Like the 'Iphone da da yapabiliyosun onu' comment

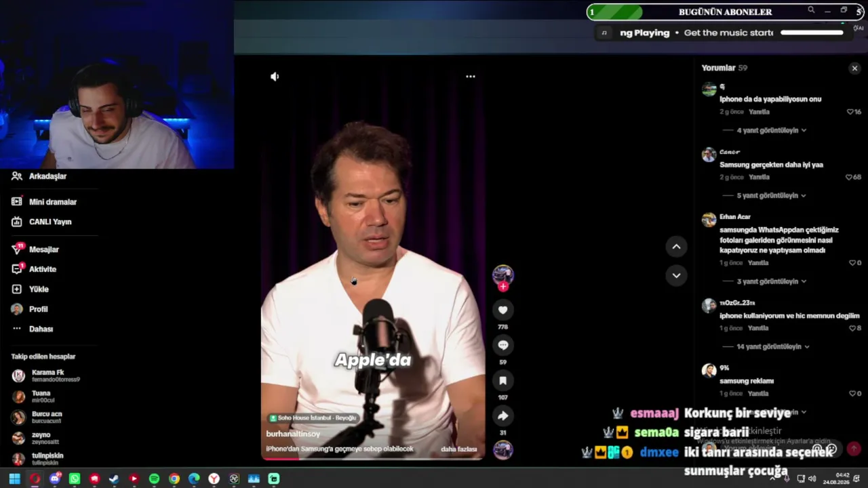pos(850,112)
